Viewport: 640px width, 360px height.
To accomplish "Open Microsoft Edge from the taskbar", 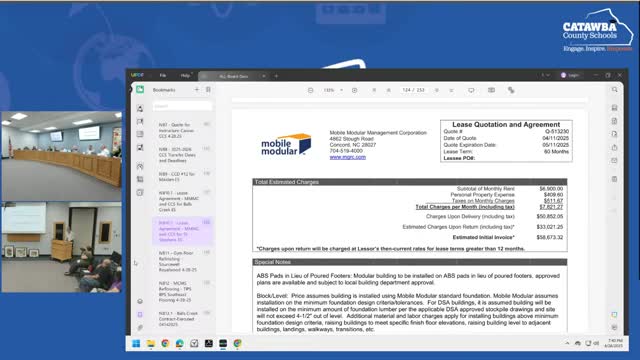I will [x=180, y=343].
